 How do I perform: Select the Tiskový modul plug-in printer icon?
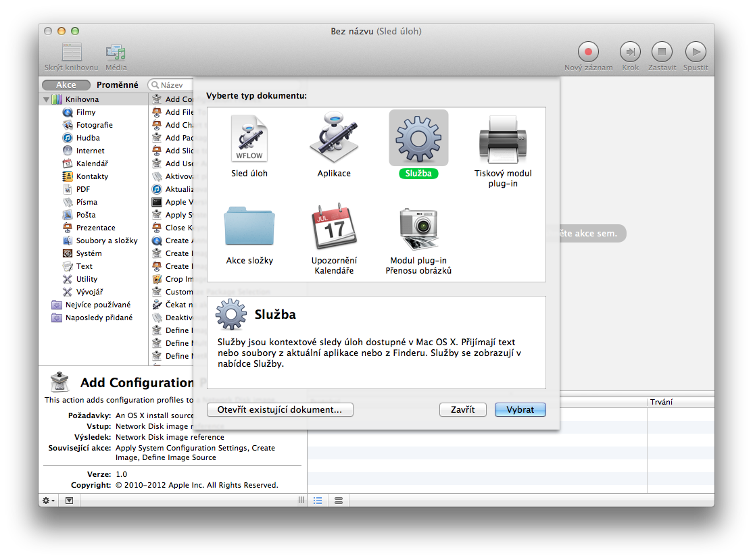[x=503, y=138]
